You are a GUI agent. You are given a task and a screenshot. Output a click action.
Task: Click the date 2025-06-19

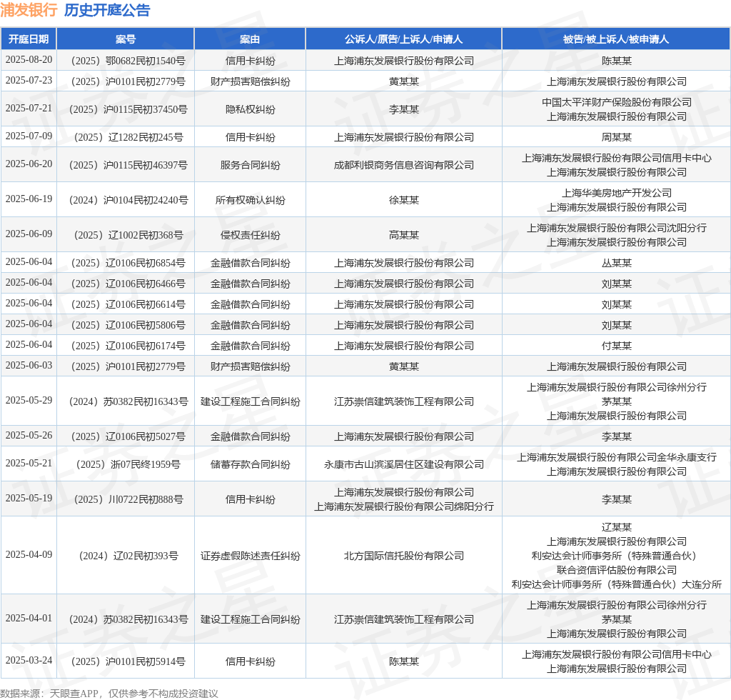coord(29,199)
